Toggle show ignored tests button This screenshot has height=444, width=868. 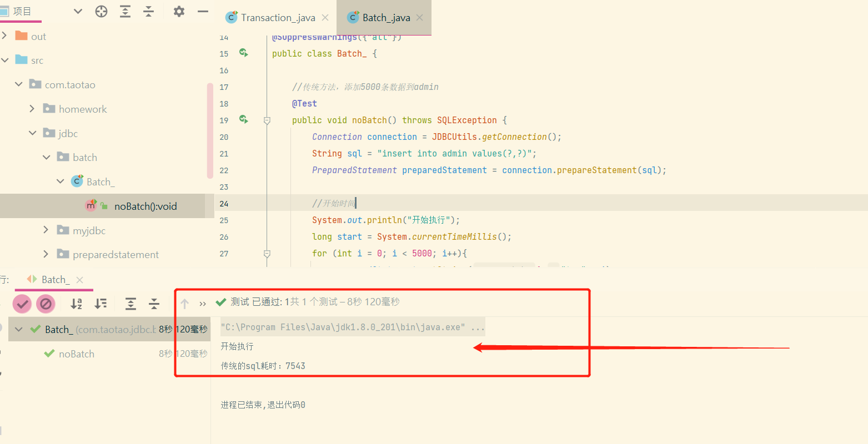(46, 304)
